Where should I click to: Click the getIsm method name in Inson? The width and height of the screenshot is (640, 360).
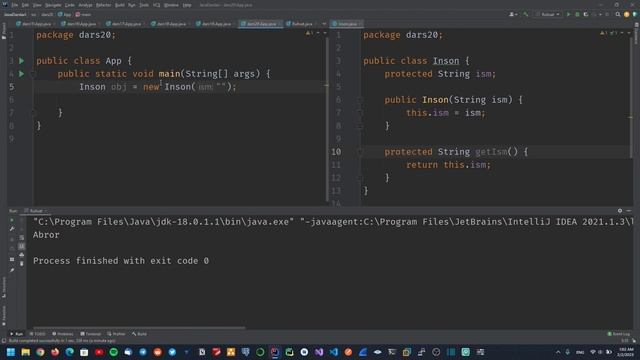(x=491, y=152)
